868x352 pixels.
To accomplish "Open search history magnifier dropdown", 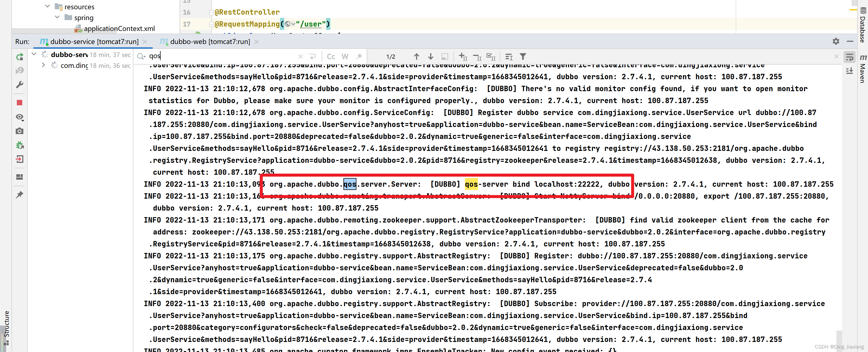I will click(141, 57).
